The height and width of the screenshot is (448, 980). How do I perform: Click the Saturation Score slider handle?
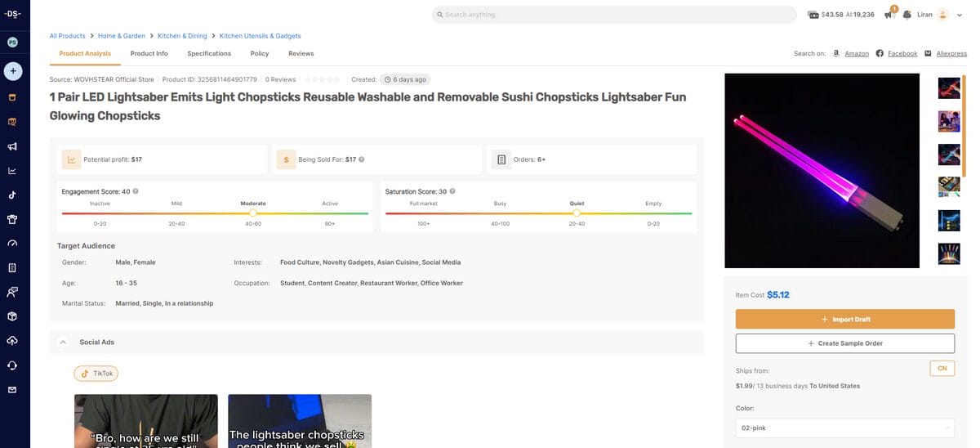[577, 213]
